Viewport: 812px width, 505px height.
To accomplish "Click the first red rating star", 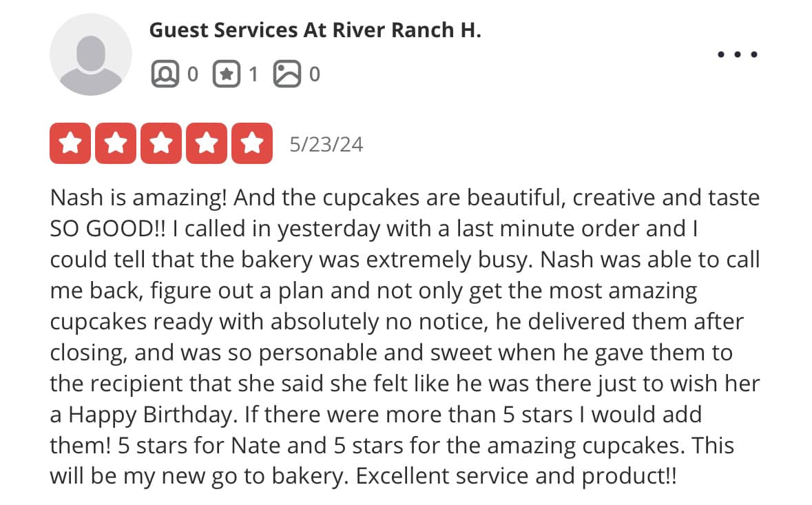I will (x=70, y=143).
